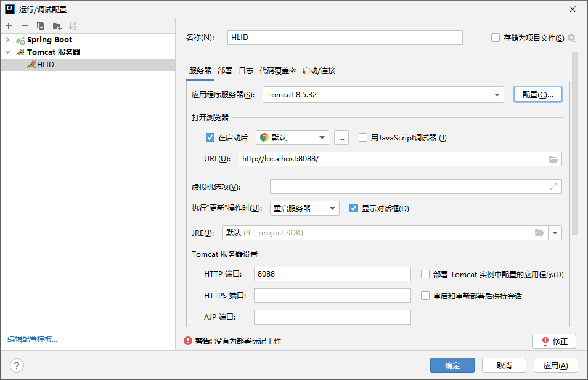Toggle store as project file checkbox
Viewport: 588px width, 380px height.
click(x=496, y=38)
